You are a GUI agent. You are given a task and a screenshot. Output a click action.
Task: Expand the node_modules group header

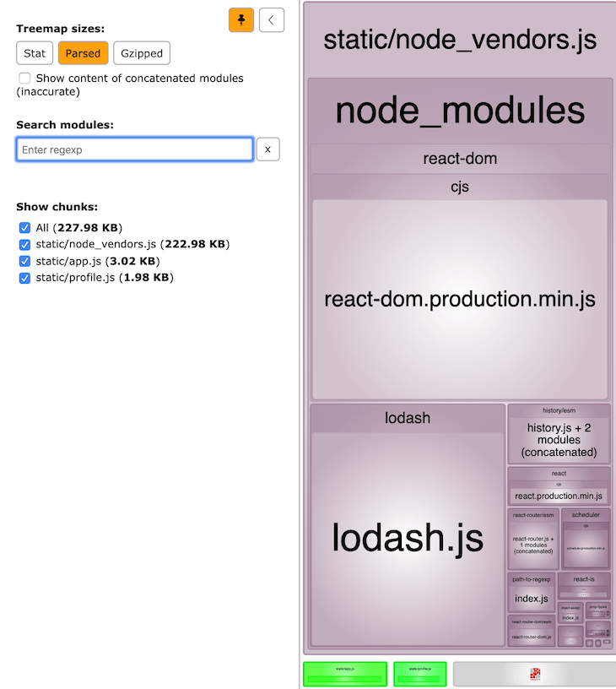tap(460, 111)
